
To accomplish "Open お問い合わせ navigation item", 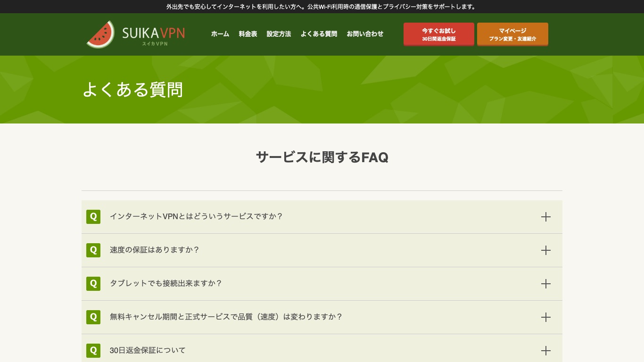I will click(365, 34).
